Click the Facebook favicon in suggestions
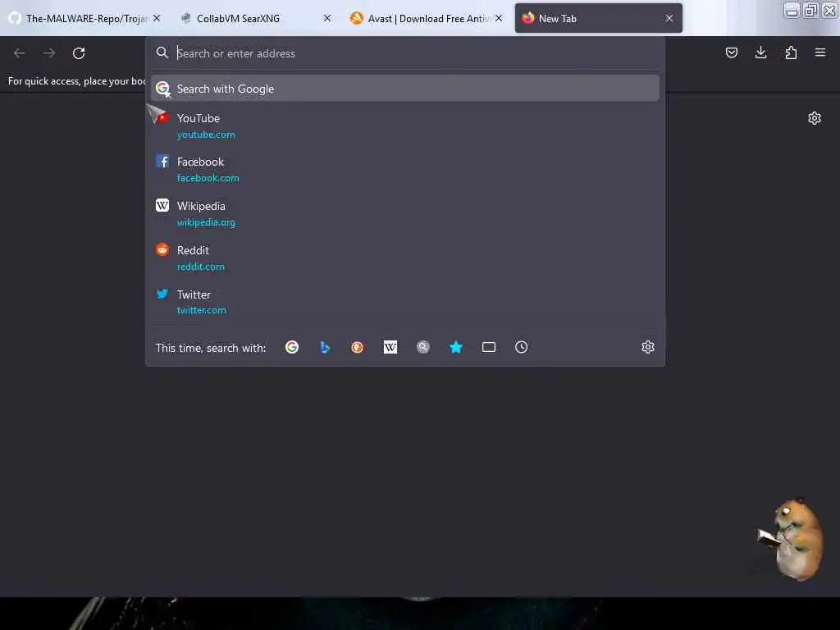This screenshot has height=630, width=840. 162,162
